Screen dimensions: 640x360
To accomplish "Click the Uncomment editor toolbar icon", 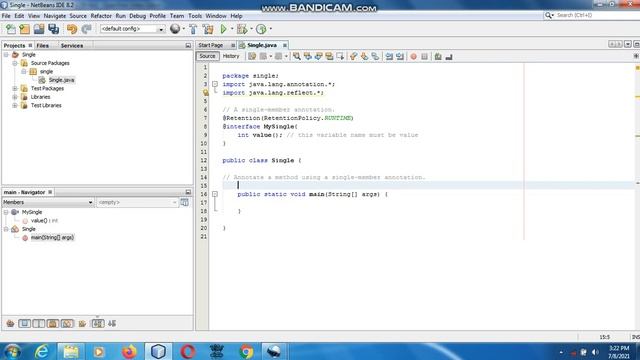I will point(449,57).
